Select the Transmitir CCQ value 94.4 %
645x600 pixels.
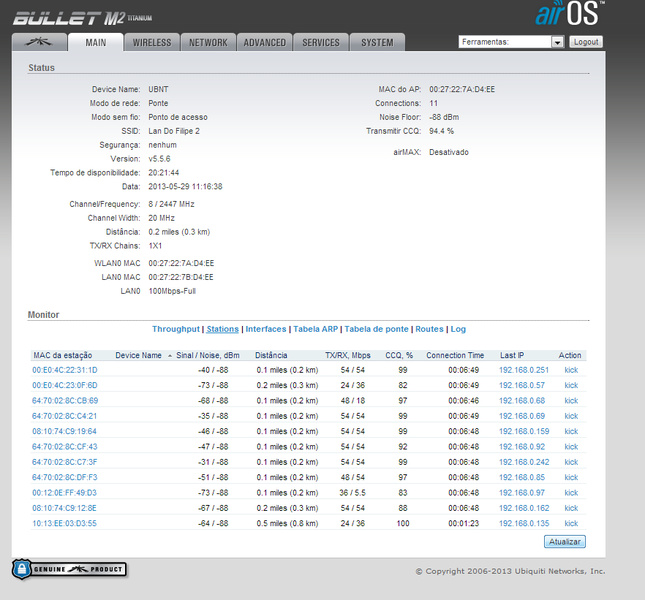[441, 131]
